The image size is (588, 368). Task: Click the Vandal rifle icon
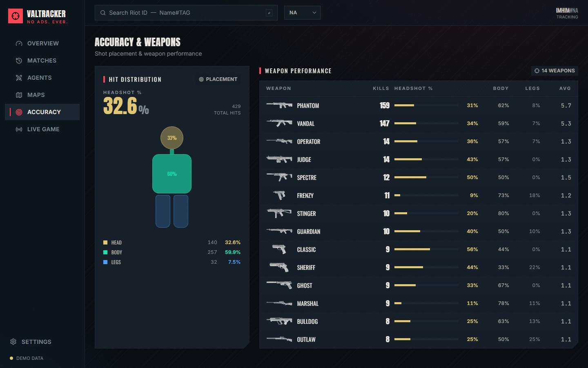(x=279, y=123)
